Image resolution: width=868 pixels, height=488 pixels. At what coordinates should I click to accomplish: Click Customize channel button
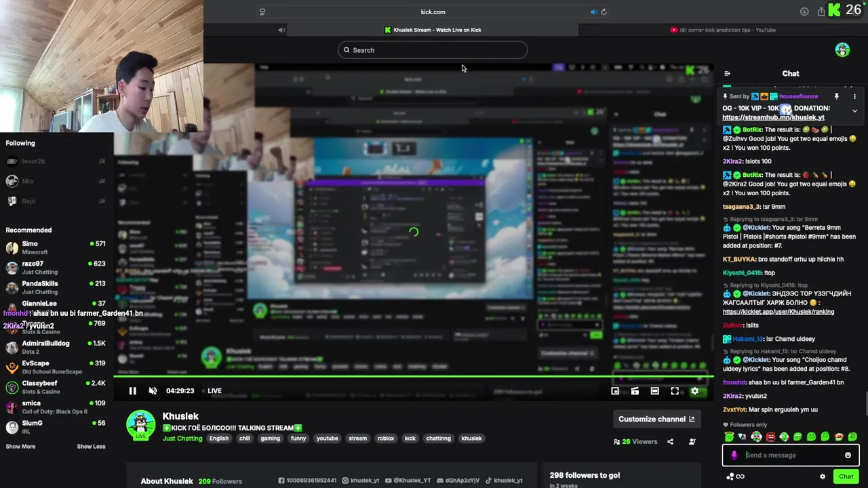click(656, 419)
